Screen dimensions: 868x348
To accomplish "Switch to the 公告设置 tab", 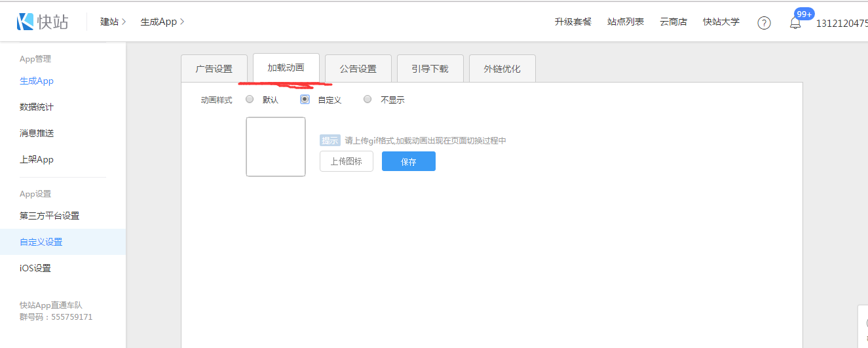I will 358,68.
